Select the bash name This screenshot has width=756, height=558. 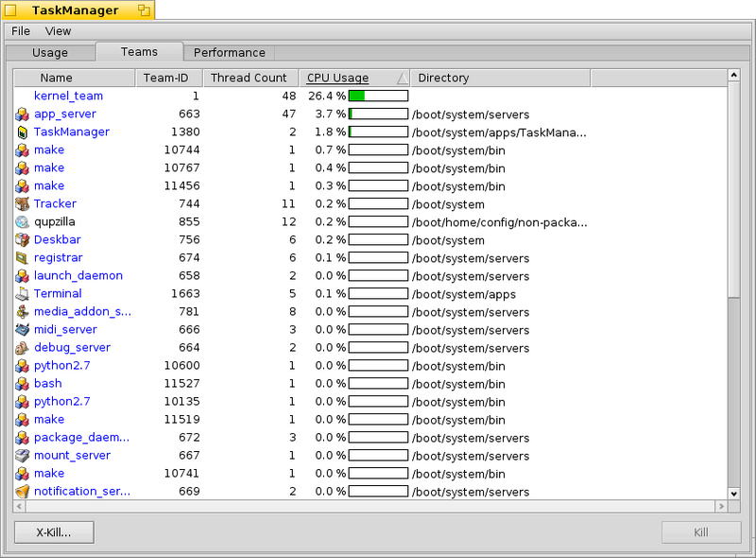(x=48, y=384)
